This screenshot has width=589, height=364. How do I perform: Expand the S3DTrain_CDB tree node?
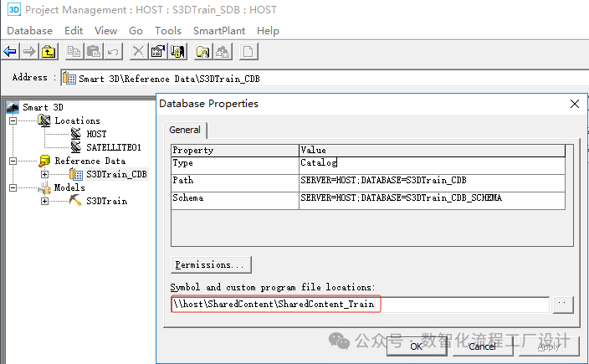pyautogui.click(x=44, y=174)
